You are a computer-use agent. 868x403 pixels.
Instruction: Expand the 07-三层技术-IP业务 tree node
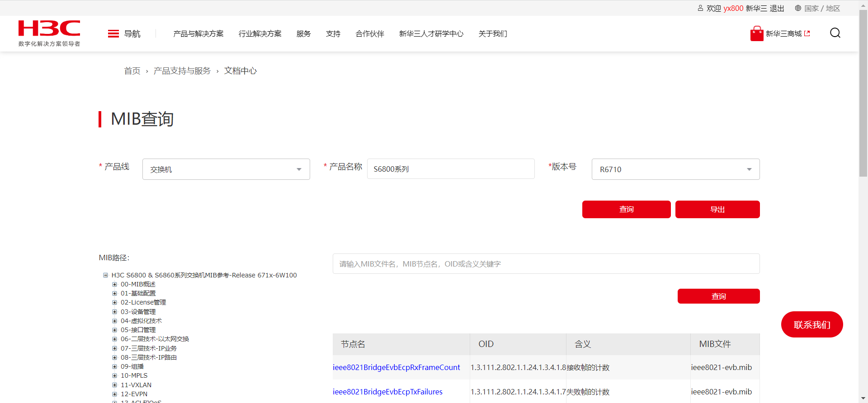pyautogui.click(x=114, y=348)
